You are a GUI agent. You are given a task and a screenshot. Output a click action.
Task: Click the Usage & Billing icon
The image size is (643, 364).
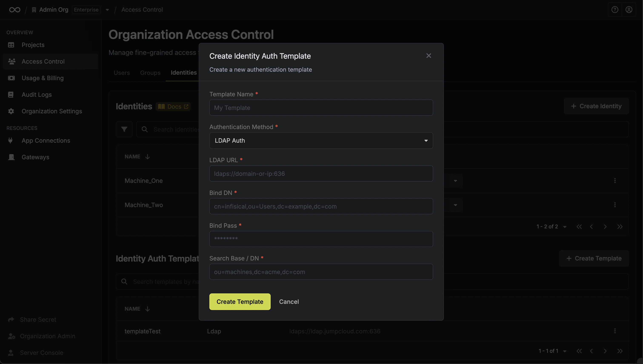11,78
